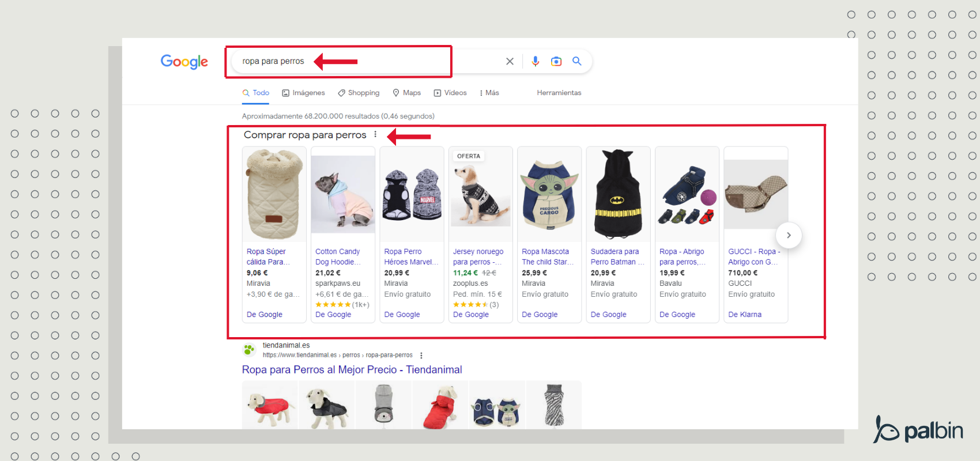Image resolution: width=980 pixels, height=461 pixels.
Task: Show next products with carousel arrow
Action: pos(789,235)
